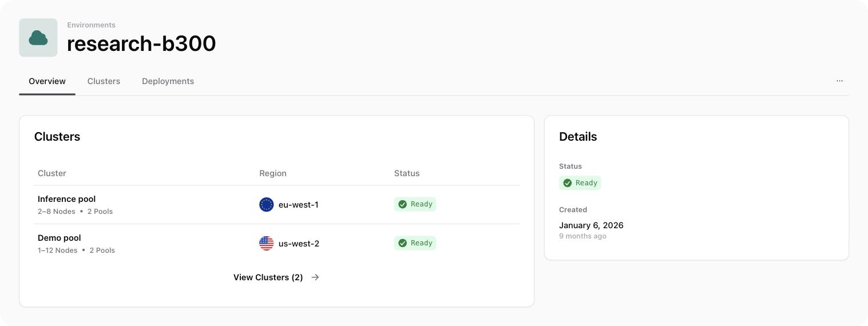
Task: Click the checkmark icon in Demo pool status
Action: tap(402, 243)
